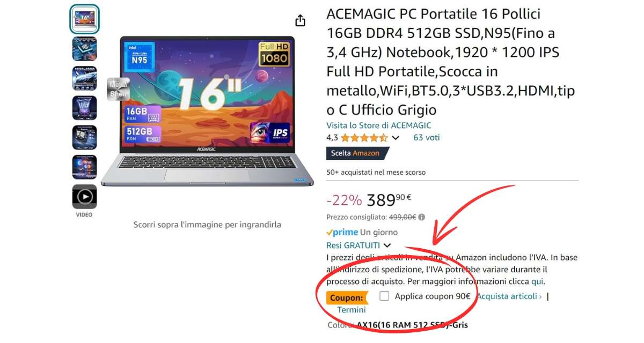
Task: Select the first laptop thumbnail
Action: [x=85, y=19]
